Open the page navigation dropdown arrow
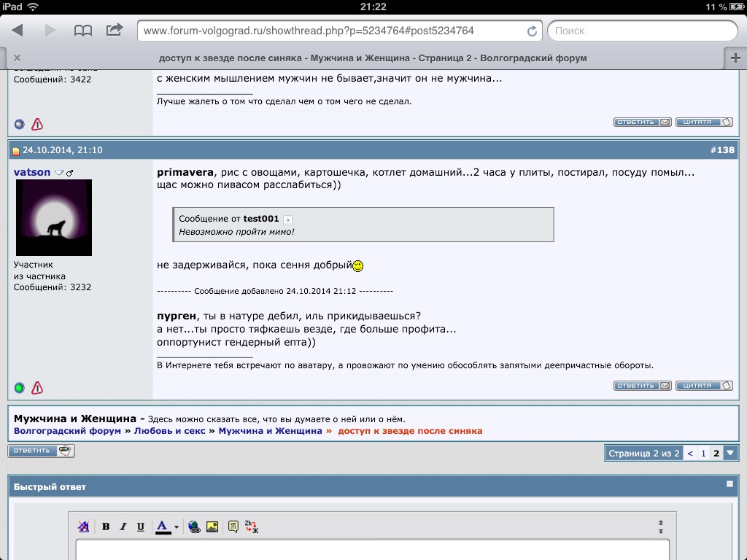Viewport: 747px width, 560px height. point(731,453)
